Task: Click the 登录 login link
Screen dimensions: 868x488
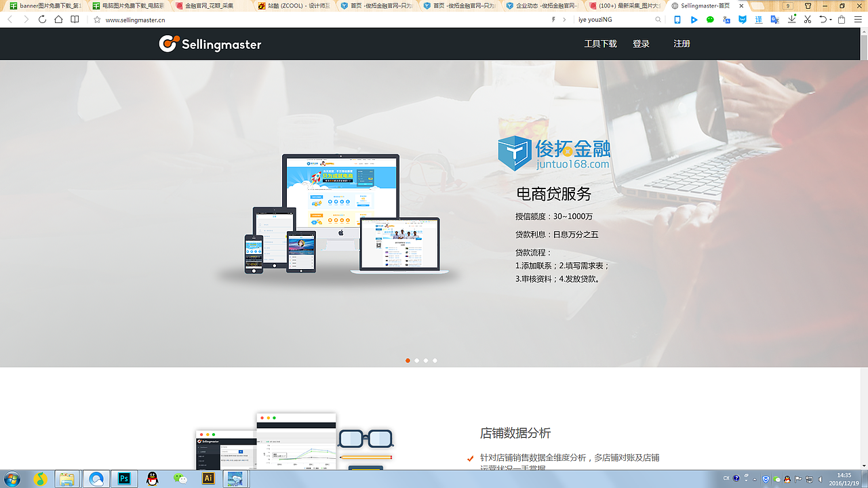Action: point(640,43)
